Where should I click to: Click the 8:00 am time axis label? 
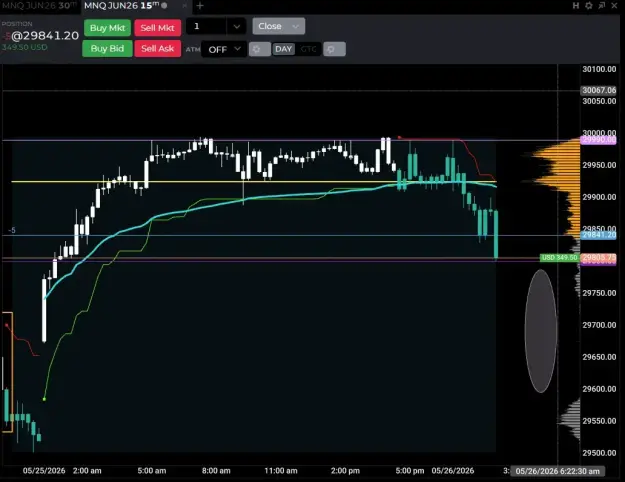[216, 471]
